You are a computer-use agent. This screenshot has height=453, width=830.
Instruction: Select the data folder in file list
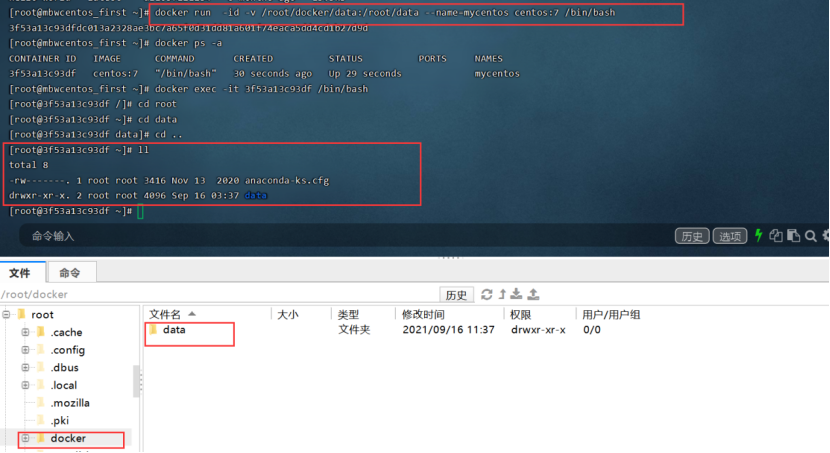click(x=174, y=330)
